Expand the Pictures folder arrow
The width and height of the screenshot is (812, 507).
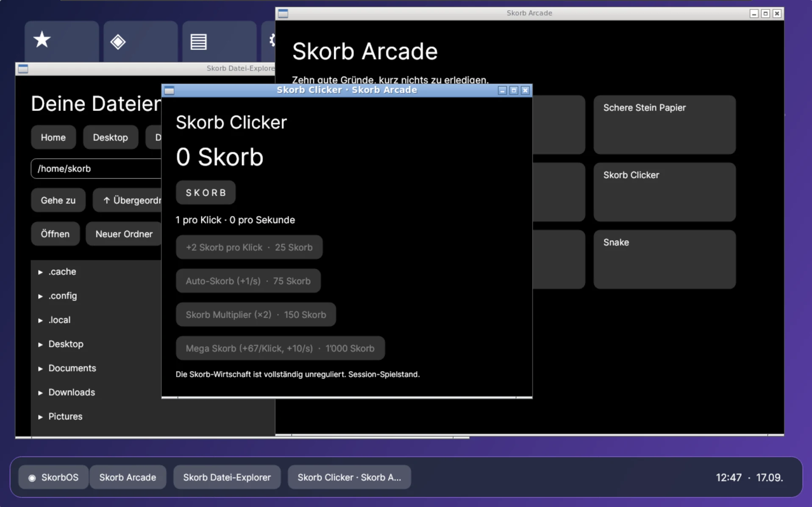40,417
